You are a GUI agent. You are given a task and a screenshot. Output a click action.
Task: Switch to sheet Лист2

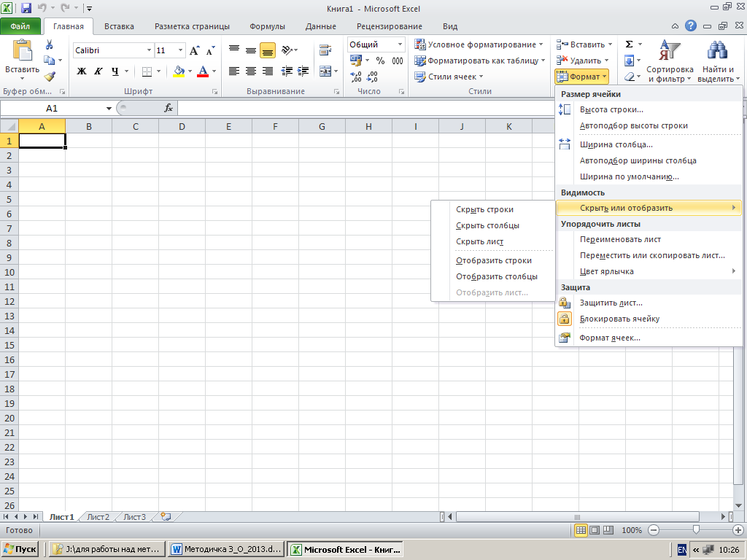point(98,517)
